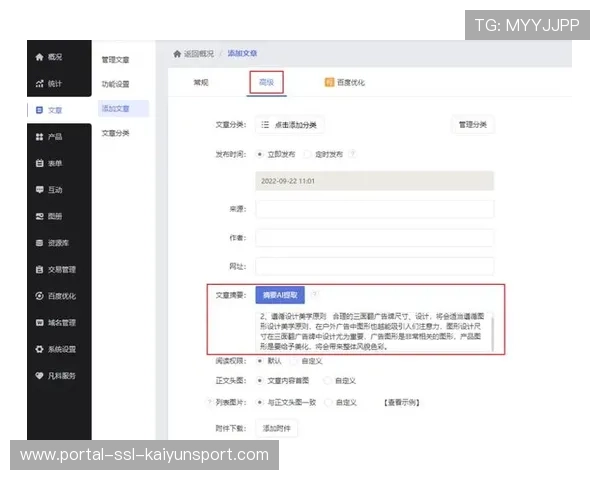Select 自定义 for 阅读权限
The width and height of the screenshot is (600, 480).
point(293,361)
